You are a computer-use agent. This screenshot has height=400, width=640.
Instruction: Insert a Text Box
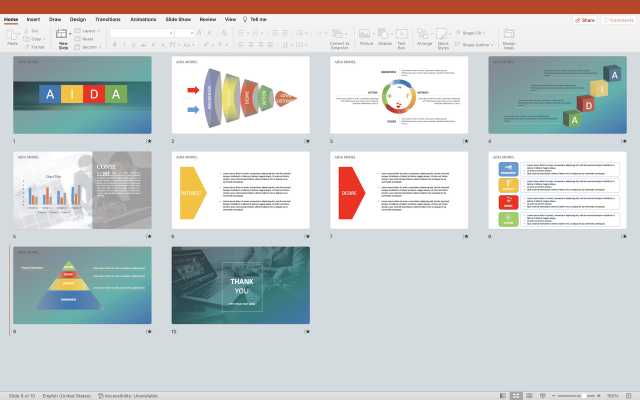(x=402, y=35)
